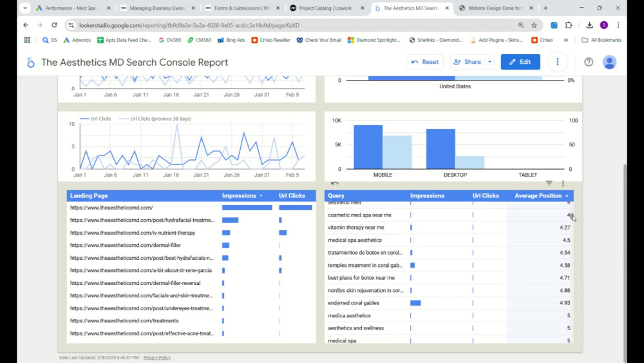Click the Query table vertical scrollbar handle

(x=571, y=215)
